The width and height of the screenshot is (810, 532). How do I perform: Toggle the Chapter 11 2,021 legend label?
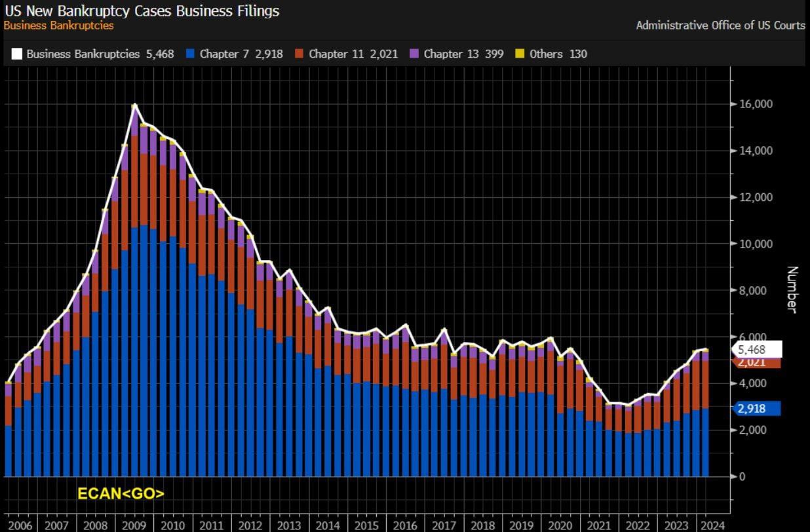[x=353, y=54]
